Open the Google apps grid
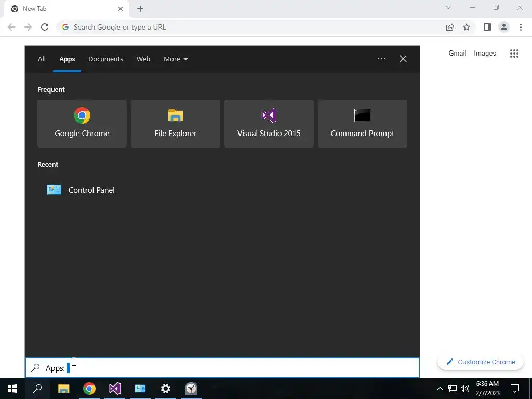 click(514, 54)
